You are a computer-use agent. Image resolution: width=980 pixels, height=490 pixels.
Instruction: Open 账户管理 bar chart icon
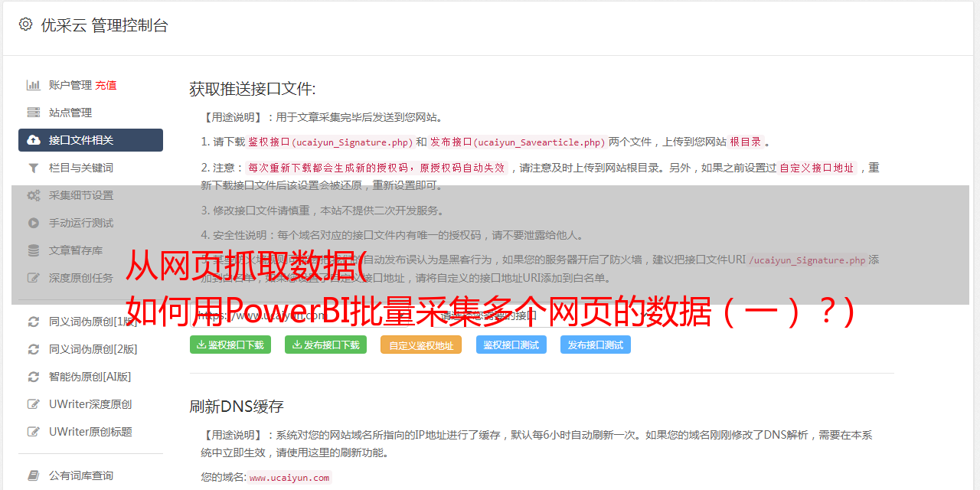click(34, 85)
